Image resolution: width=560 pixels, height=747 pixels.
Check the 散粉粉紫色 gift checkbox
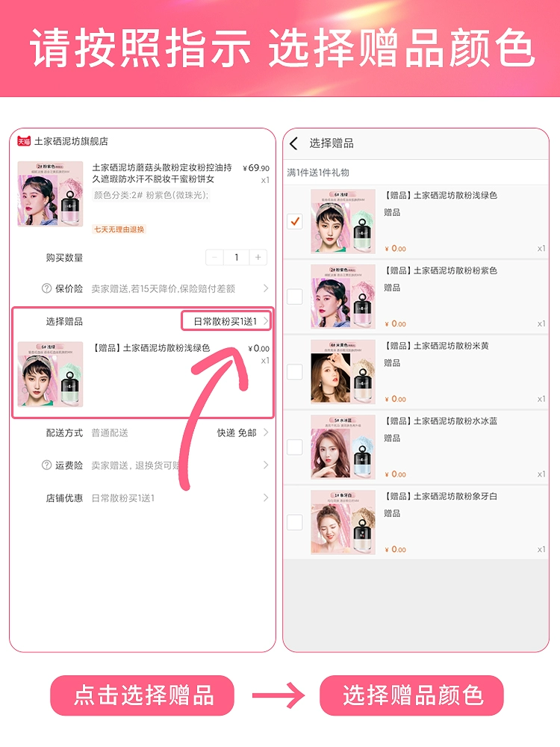click(295, 297)
